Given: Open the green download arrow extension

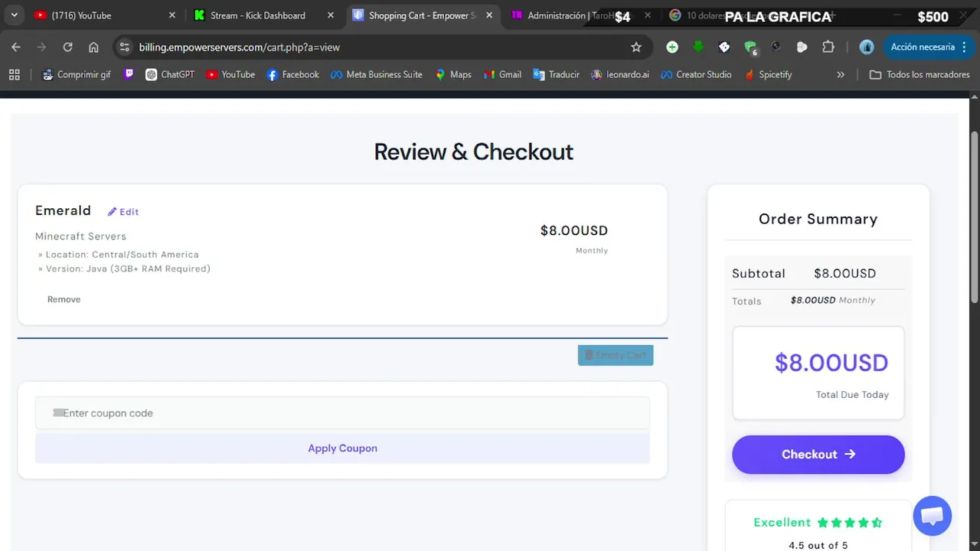Looking at the screenshot, I should pyautogui.click(x=698, y=47).
